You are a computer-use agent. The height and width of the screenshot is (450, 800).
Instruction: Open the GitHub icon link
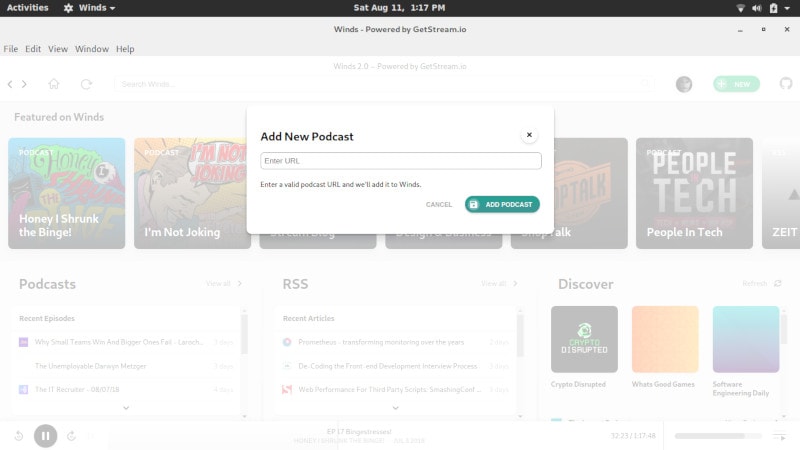pos(786,83)
